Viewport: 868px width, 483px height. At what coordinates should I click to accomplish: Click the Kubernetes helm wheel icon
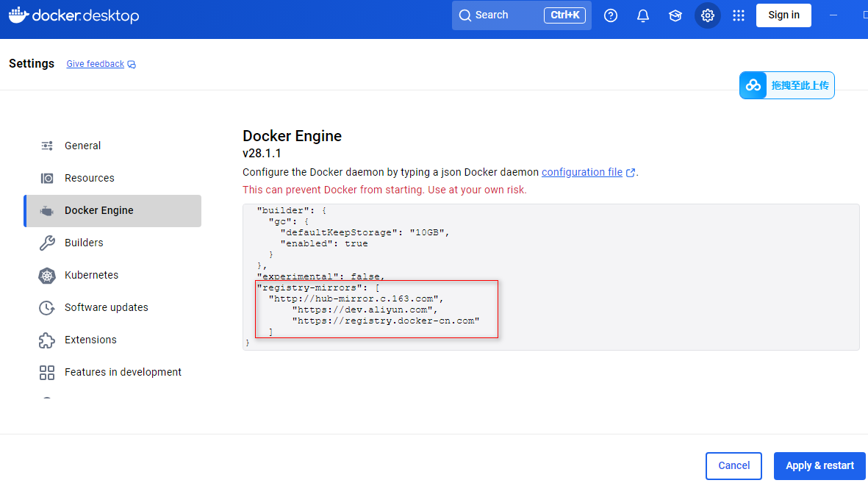coord(47,275)
